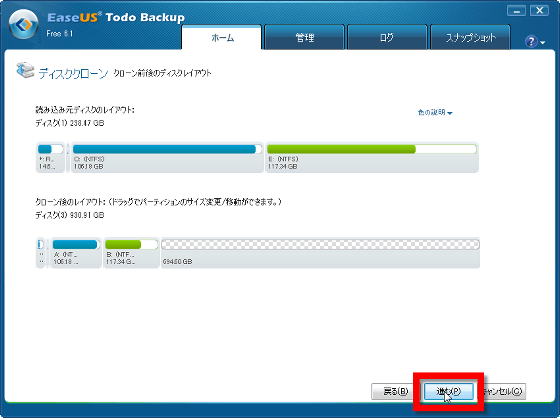Select the 694.50 GB unallocated space block
This screenshot has height=418, width=560.
[x=320, y=253]
